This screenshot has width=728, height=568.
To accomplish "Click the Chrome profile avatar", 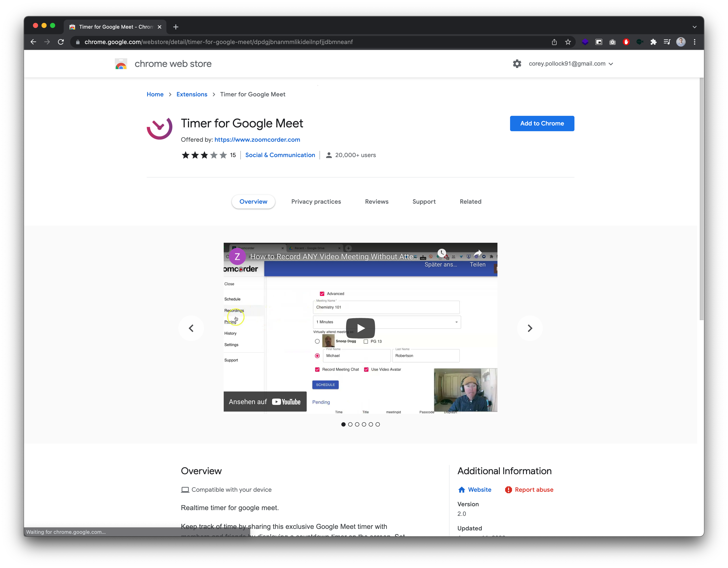I will pos(681,42).
